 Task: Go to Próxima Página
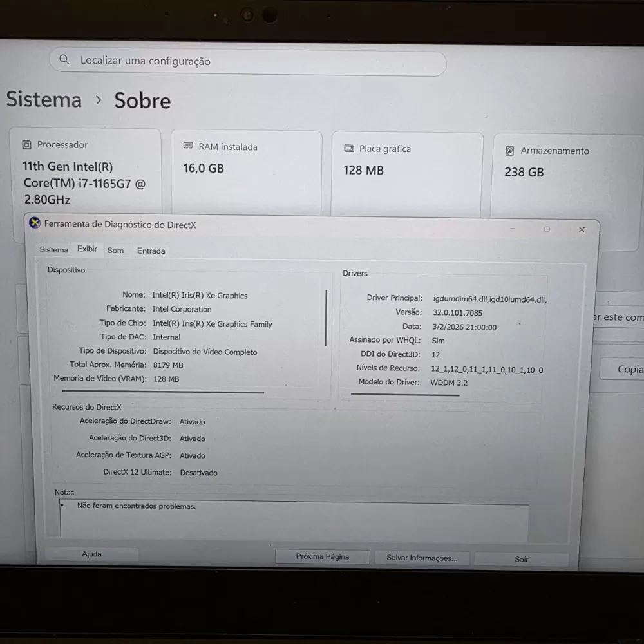click(323, 556)
